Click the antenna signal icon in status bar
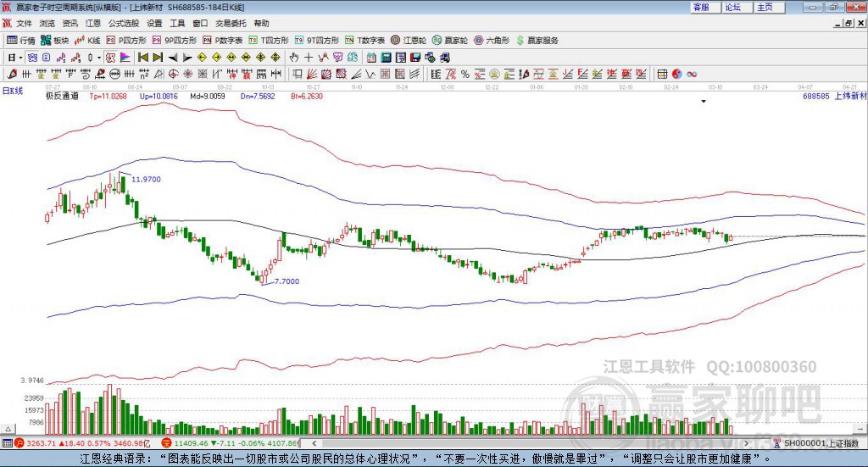The height and width of the screenshot is (467, 868). click(x=777, y=442)
